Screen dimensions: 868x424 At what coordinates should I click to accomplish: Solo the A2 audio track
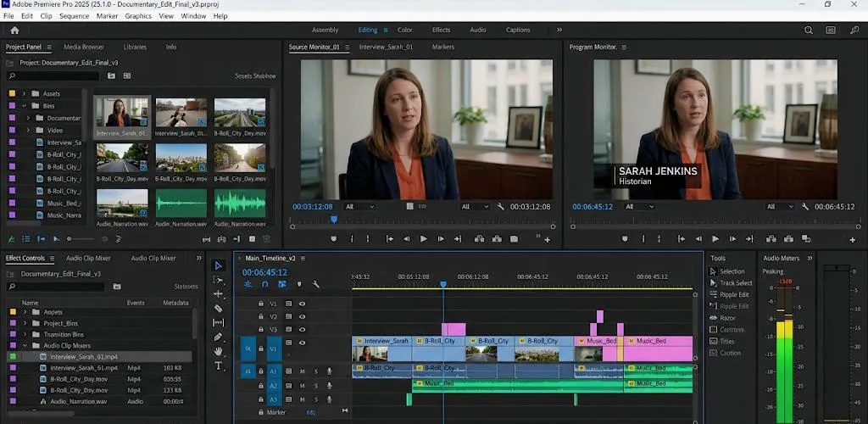[x=316, y=386]
